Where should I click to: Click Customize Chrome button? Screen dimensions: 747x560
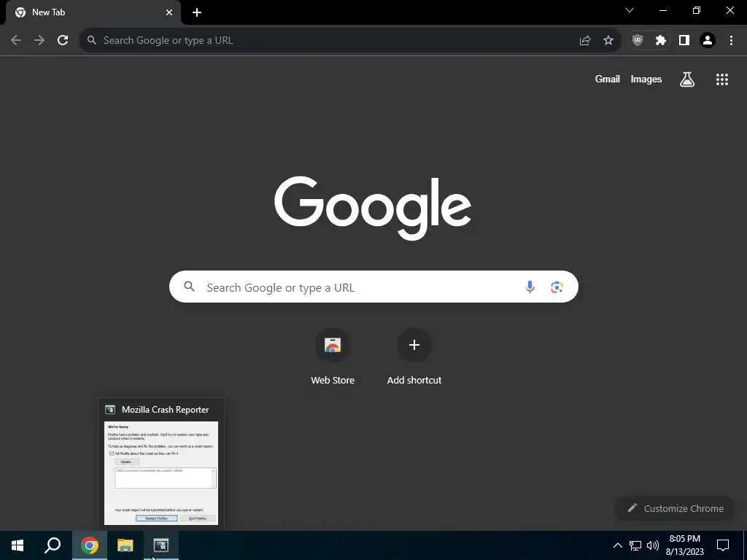(676, 508)
